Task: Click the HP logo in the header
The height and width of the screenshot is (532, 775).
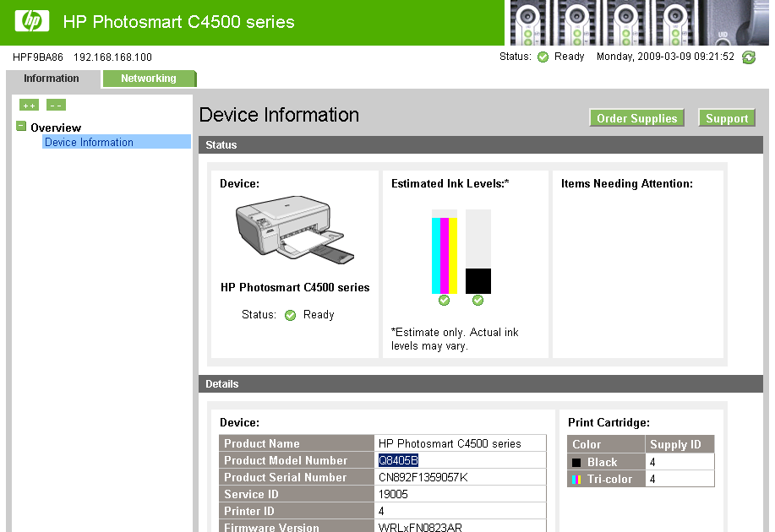Action: pos(32,21)
